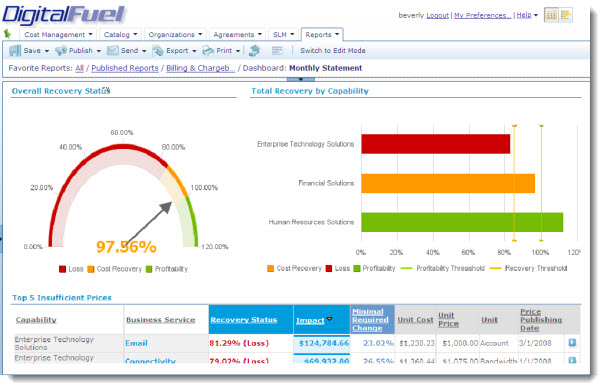The image size is (605, 390).
Task: Open the Email business service link
Action: point(136,343)
